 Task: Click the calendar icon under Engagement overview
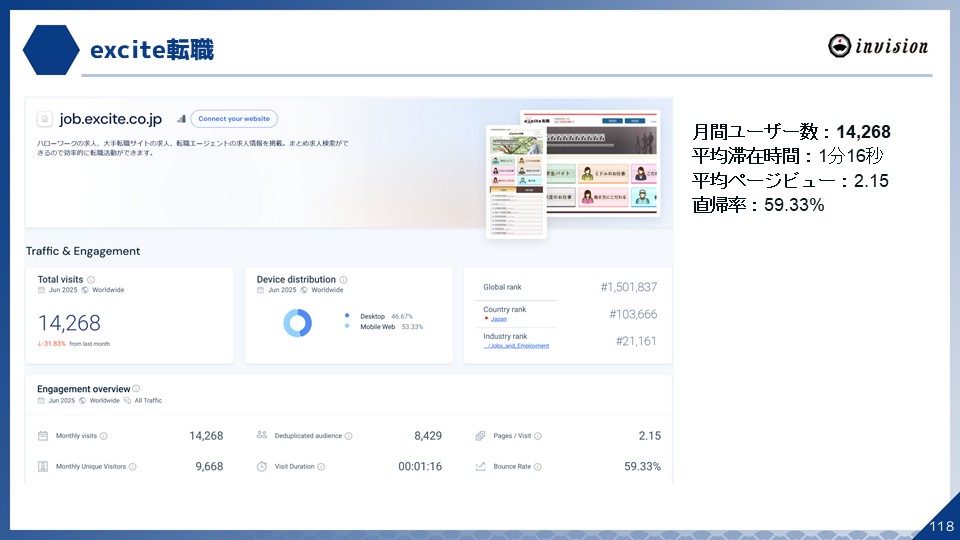tap(41, 400)
